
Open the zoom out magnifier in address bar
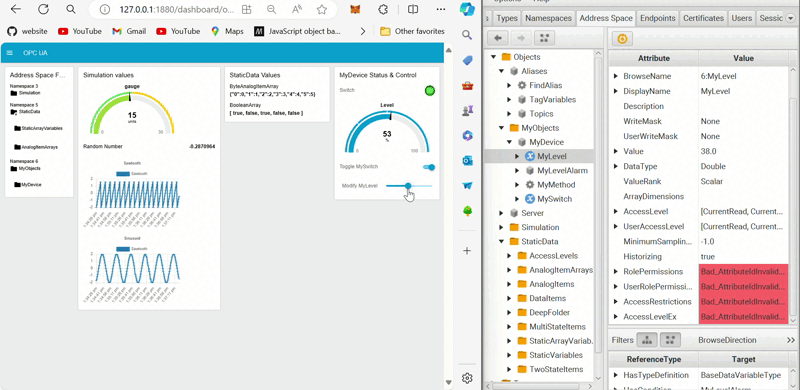(271, 9)
